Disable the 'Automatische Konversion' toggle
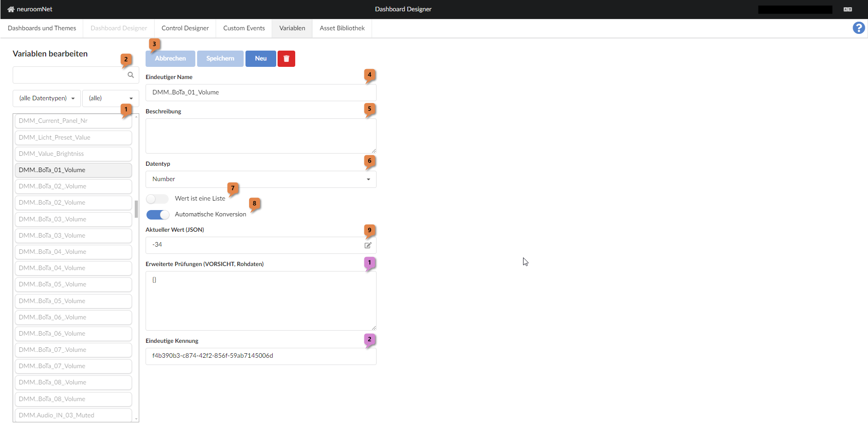Screen dimensions: 868x435 (x=157, y=215)
